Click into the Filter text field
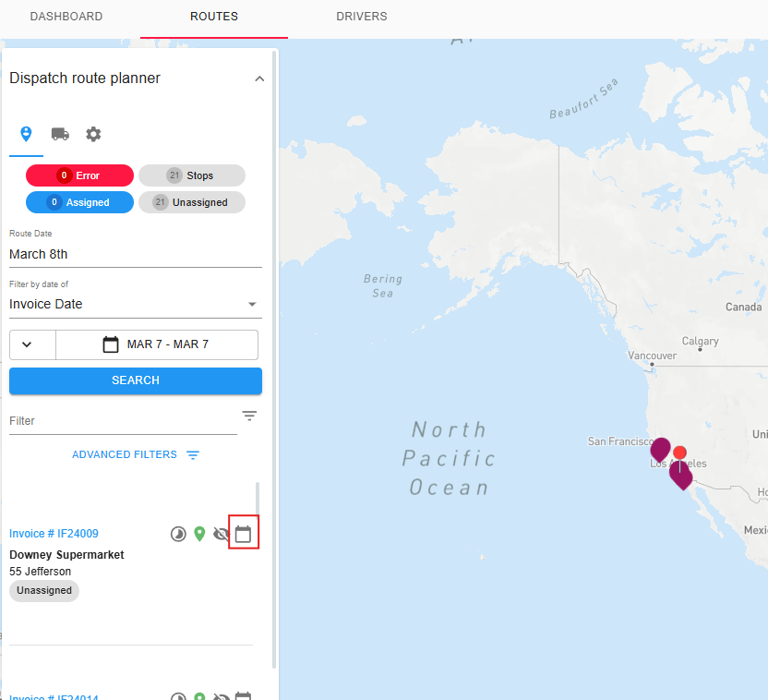The width and height of the screenshot is (768, 700). click(x=120, y=420)
